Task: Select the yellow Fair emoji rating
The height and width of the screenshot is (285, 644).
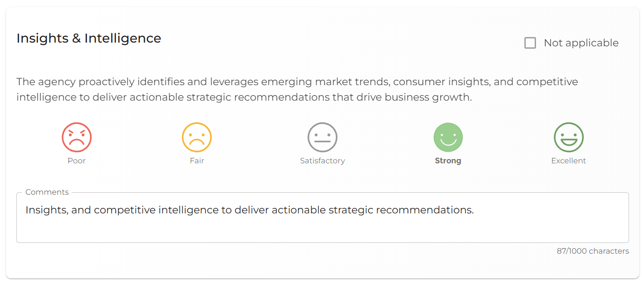Action: pos(197,137)
